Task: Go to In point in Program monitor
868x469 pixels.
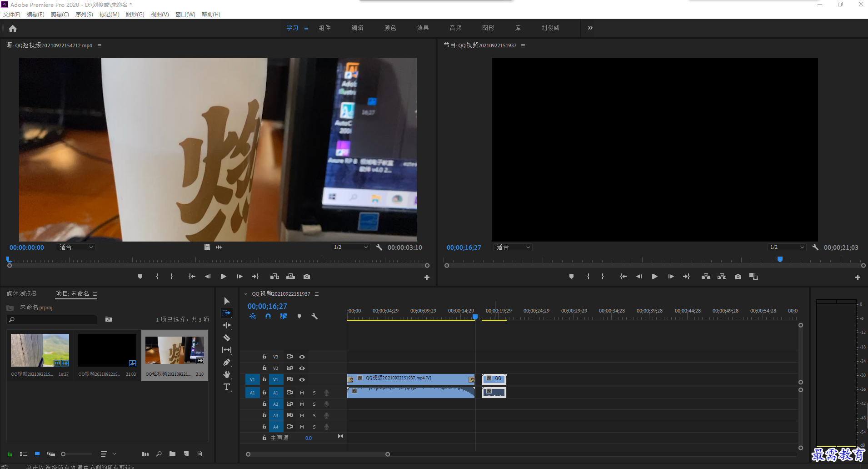Action: (x=623, y=276)
